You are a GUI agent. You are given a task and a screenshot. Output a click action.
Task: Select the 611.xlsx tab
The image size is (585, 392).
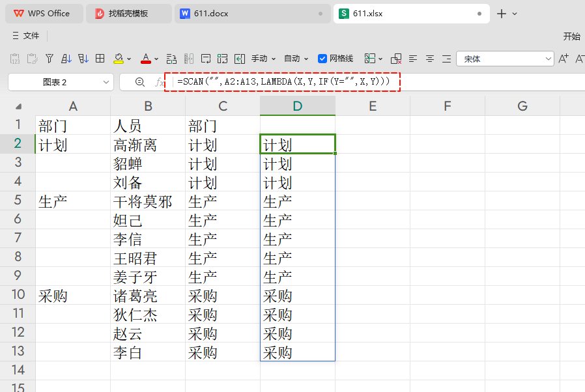pos(411,14)
